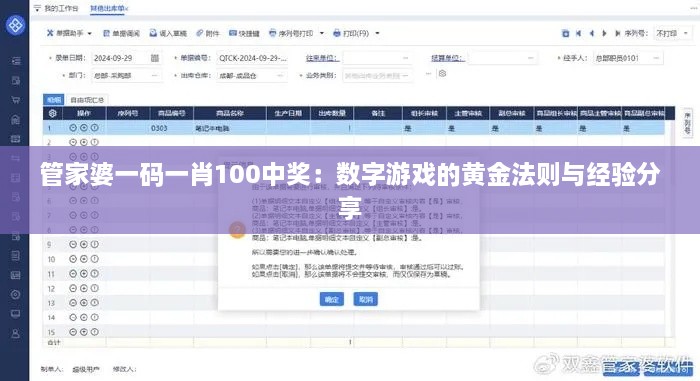The height and width of the screenshot is (381, 700).
Task: Click 单据调阅 toolbar button
Action: 121,33
